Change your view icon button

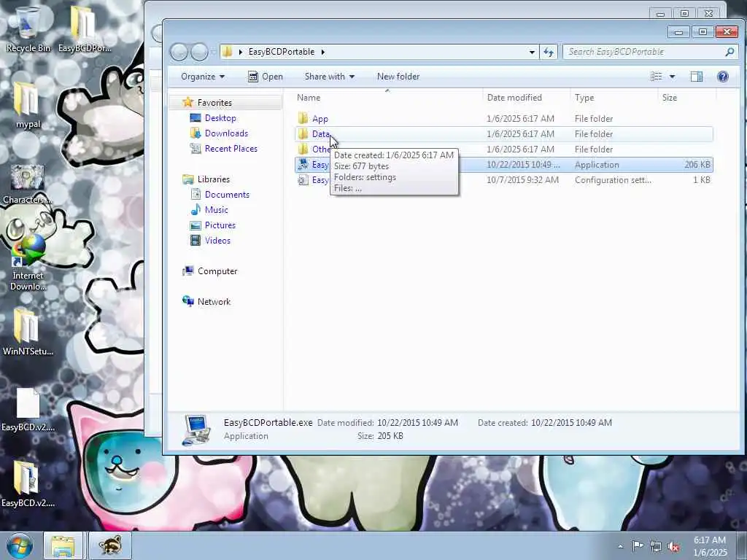[657, 77]
